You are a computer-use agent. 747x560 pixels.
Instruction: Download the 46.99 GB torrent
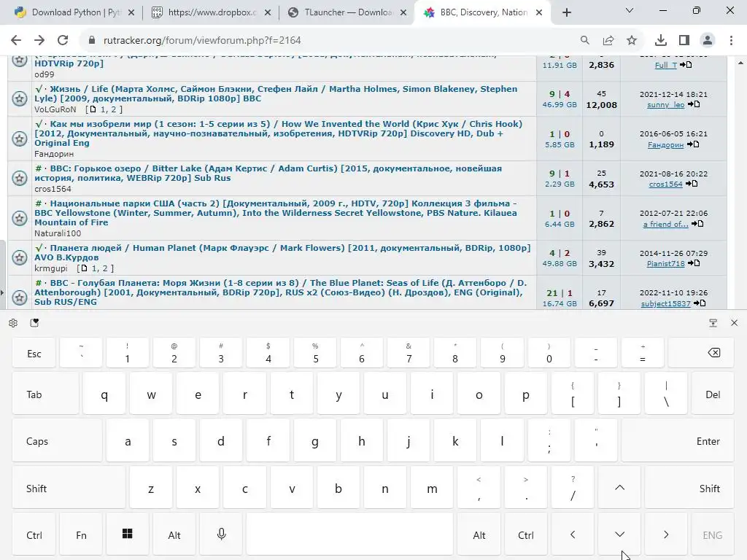coord(560,105)
